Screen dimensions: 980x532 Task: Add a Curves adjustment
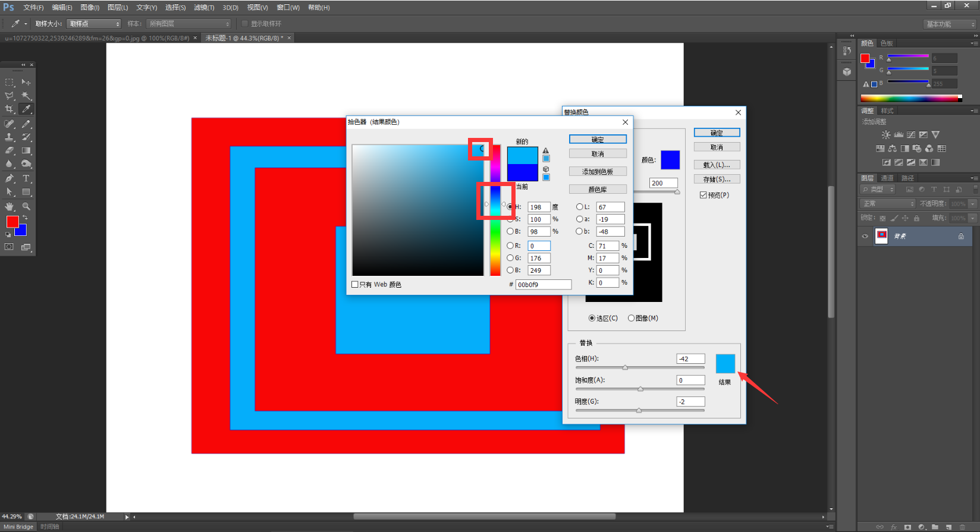[911, 135]
